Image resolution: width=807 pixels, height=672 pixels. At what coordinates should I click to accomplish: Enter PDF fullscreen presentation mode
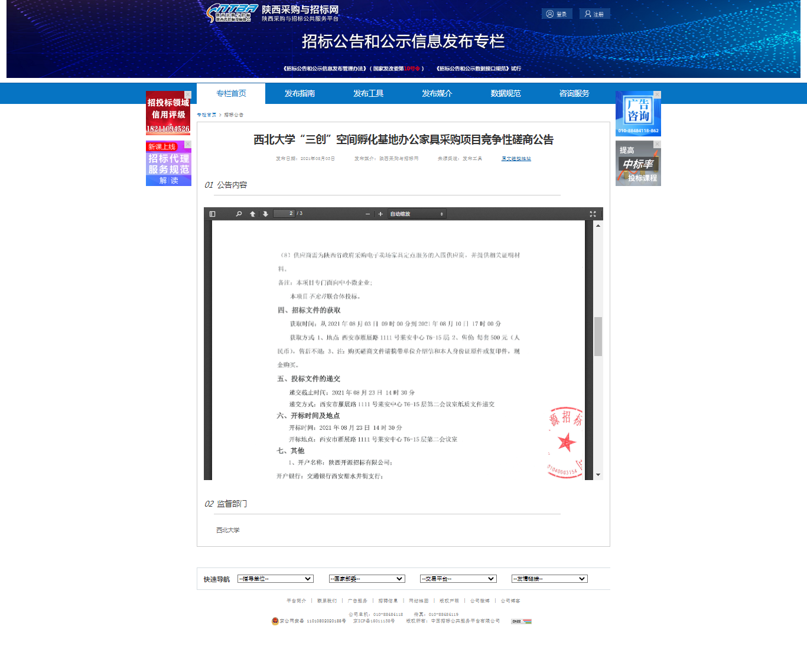point(593,214)
